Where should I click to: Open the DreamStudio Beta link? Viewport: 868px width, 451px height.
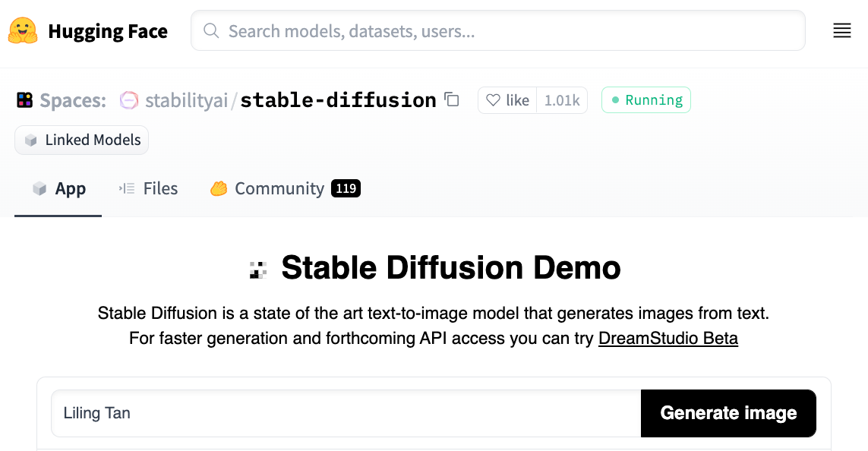pos(668,338)
